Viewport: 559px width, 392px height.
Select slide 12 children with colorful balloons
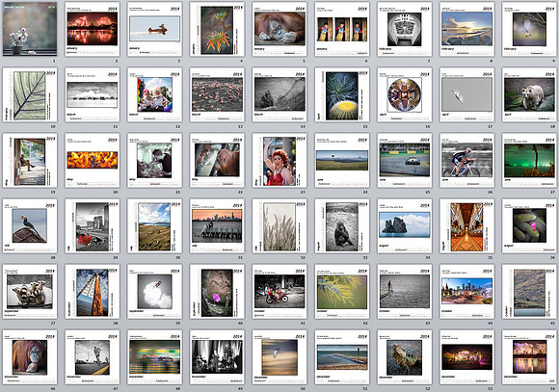[155, 94]
